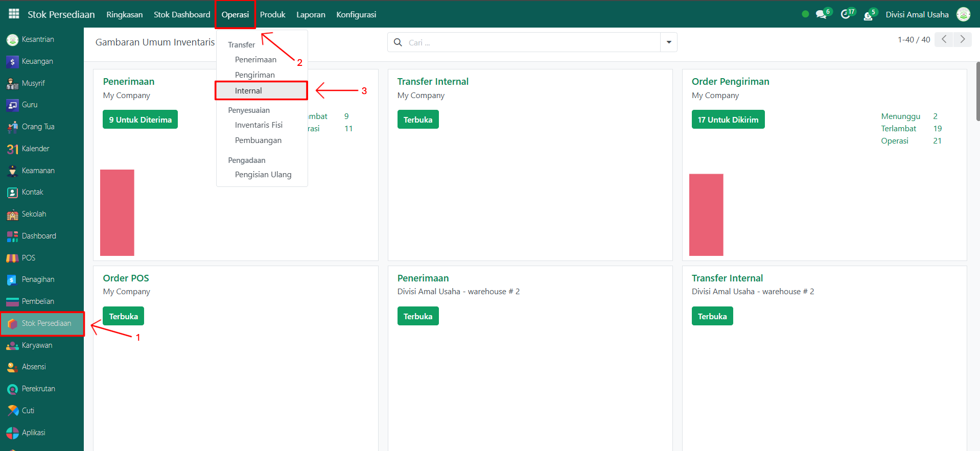Image resolution: width=980 pixels, height=451 pixels.
Task: Open the POS app icon
Action: [12, 258]
